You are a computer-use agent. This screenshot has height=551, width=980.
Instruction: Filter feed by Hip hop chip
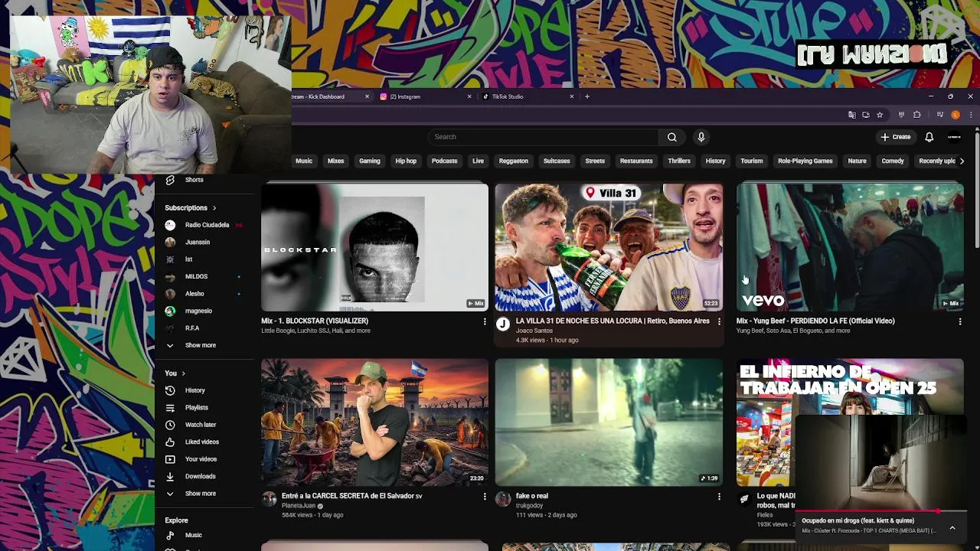pos(406,161)
